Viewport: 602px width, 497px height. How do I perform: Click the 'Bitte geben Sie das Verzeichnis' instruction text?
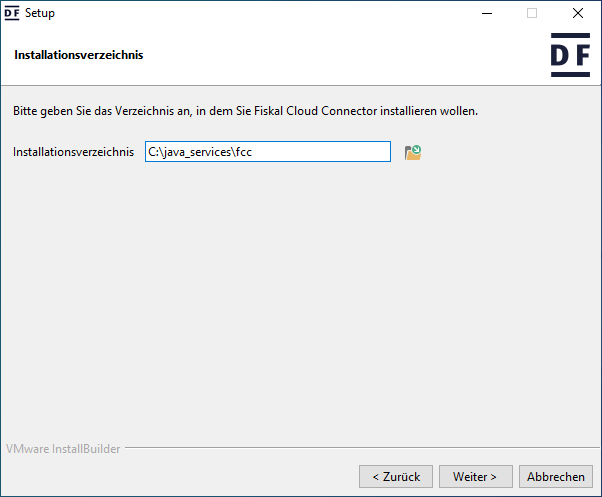click(245, 110)
